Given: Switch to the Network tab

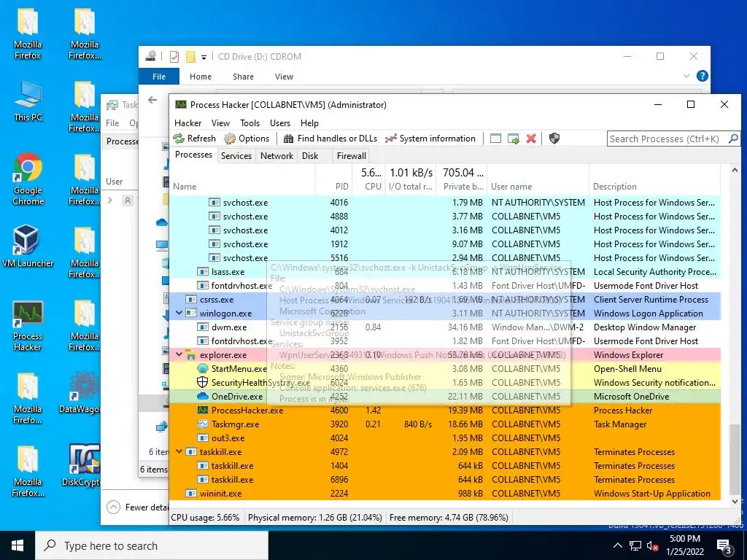Looking at the screenshot, I should coord(276,156).
